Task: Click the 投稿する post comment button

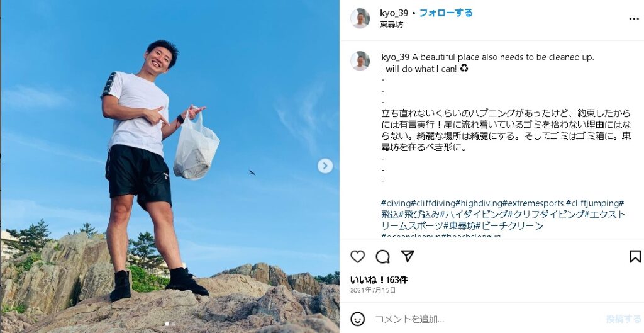Action: [623, 319]
